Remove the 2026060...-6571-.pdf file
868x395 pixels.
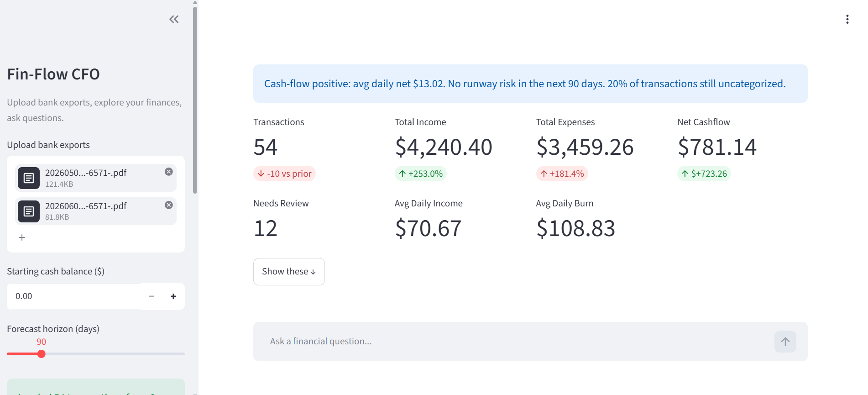click(x=169, y=205)
